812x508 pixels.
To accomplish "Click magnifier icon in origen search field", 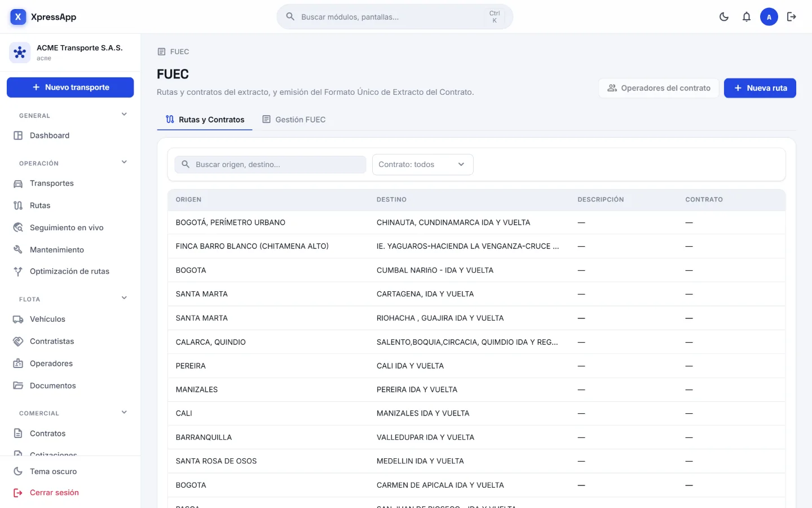I will click(x=186, y=164).
